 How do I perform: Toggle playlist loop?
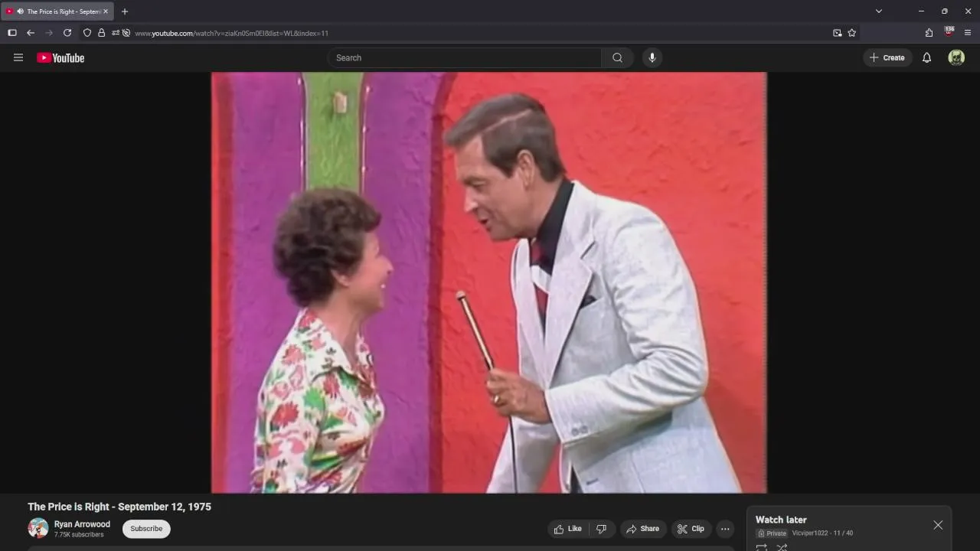click(762, 547)
